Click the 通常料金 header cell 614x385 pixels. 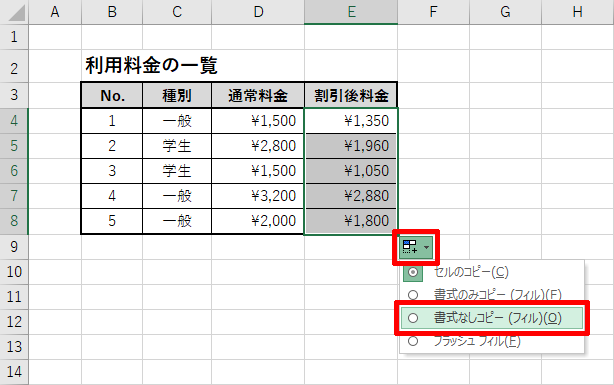pyautogui.click(x=258, y=95)
